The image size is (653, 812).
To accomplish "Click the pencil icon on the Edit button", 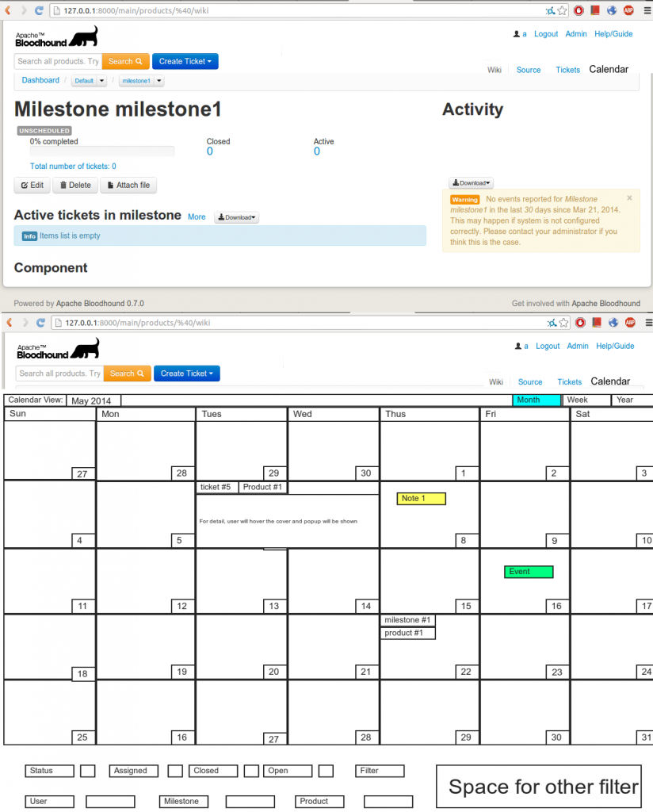I will [x=25, y=186].
